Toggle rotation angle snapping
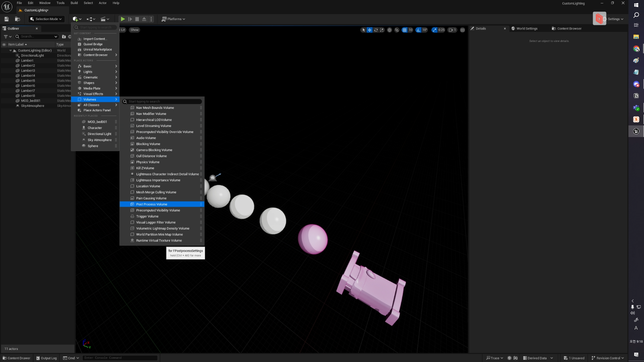Viewport: 644px width, 362px height. pos(418,30)
